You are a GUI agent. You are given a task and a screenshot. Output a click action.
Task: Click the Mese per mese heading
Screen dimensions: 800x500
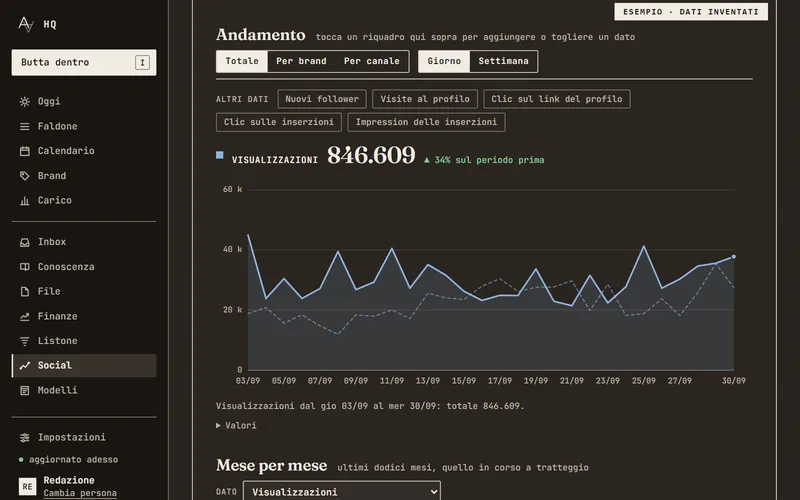[x=271, y=465]
